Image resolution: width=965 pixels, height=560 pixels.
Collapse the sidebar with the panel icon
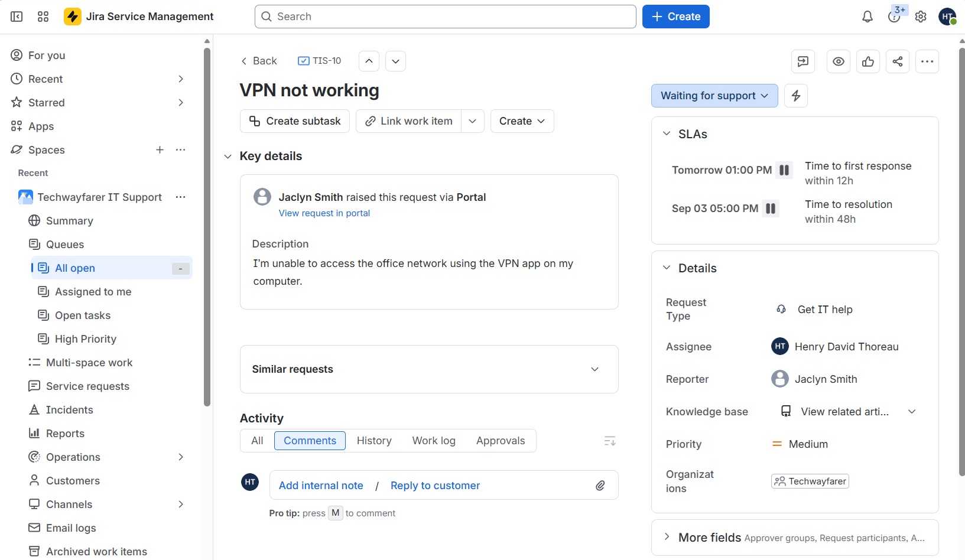tap(17, 17)
